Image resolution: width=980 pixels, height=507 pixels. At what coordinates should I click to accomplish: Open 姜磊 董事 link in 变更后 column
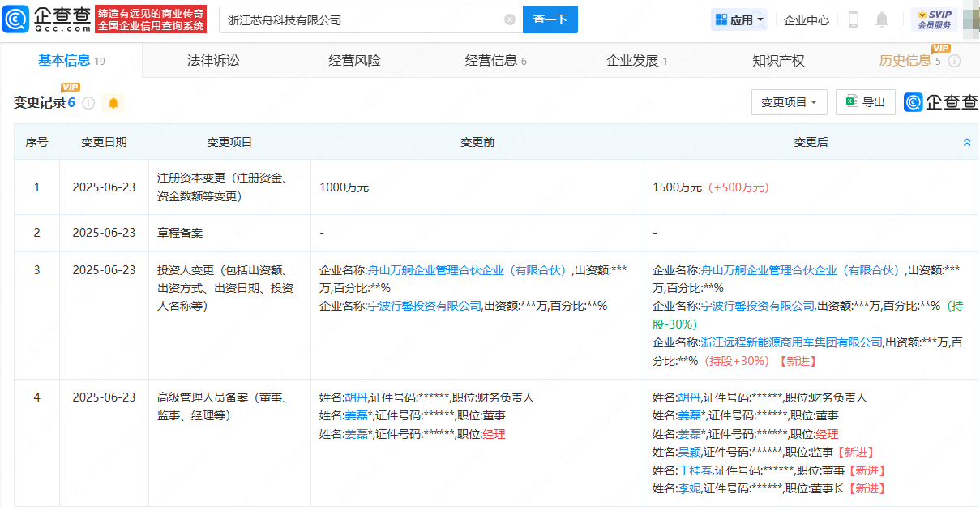(689, 415)
